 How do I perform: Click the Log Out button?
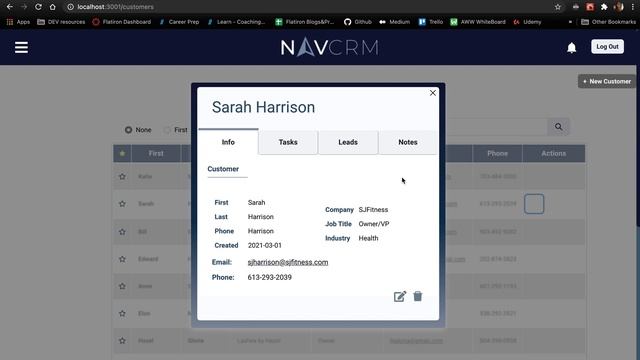tap(607, 47)
